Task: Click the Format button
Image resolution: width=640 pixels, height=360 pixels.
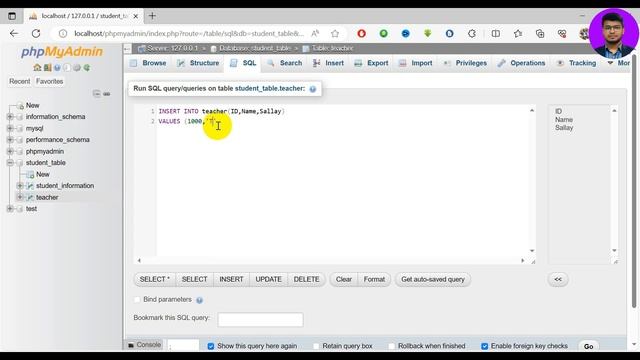Action: [x=374, y=280]
